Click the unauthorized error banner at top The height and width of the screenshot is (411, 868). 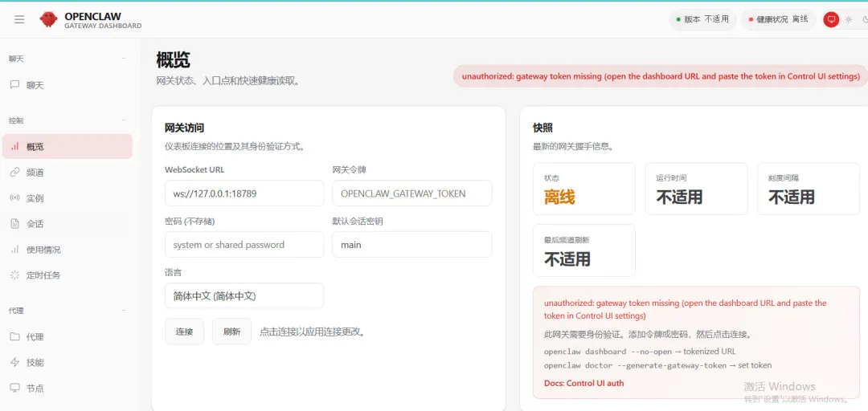[661, 76]
